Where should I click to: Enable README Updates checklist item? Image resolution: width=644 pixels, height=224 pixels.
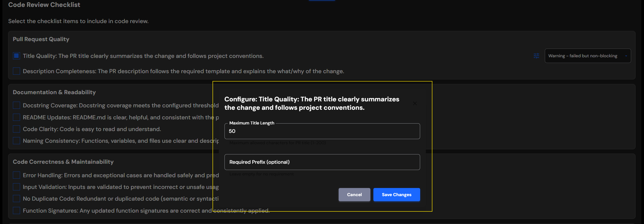16,117
